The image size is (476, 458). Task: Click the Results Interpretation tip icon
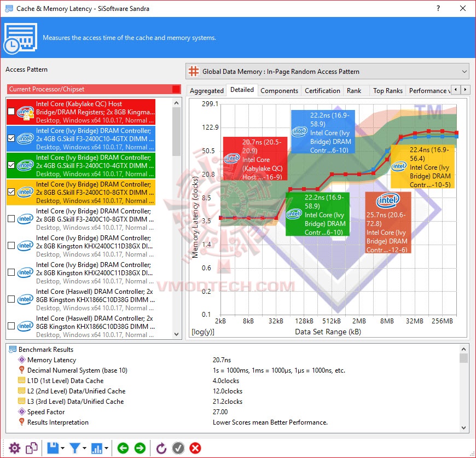pos(21,422)
